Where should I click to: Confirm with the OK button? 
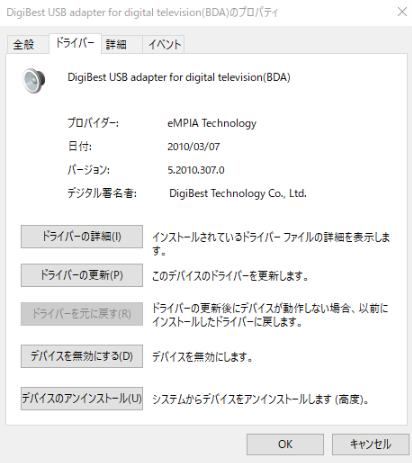click(285, 444)
